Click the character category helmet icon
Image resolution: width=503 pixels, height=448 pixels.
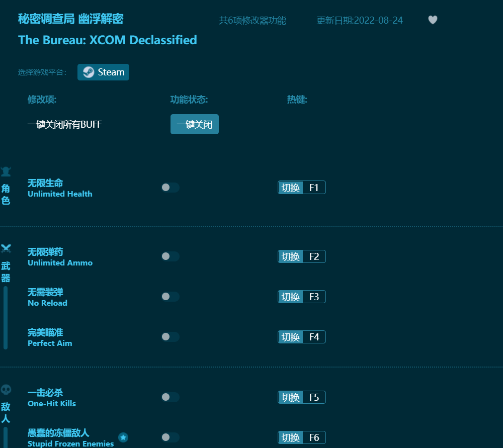tap(6, 171)
